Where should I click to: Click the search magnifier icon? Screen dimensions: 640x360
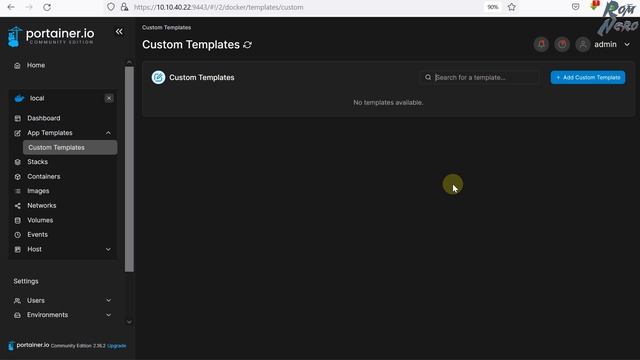click(x=428, y=78)
